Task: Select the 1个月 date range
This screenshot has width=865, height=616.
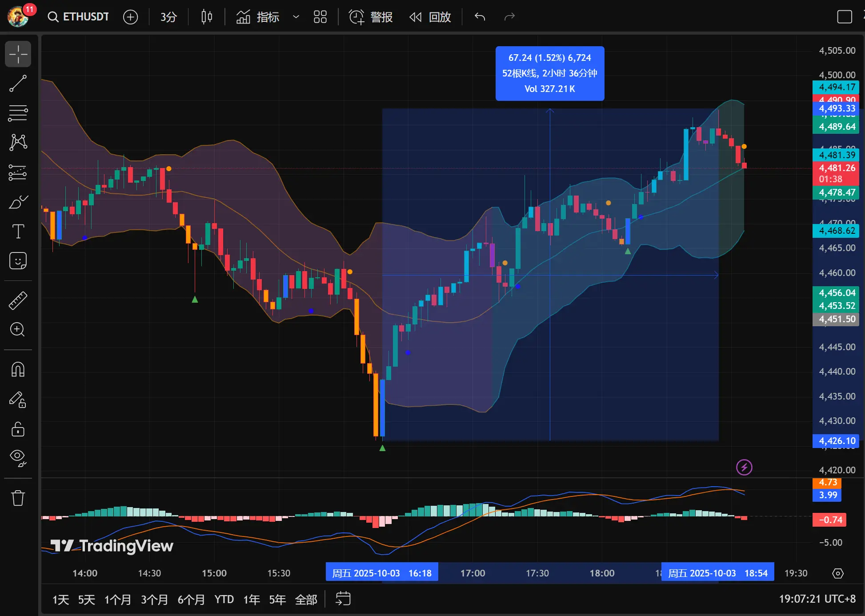Action: coord(117,600)
